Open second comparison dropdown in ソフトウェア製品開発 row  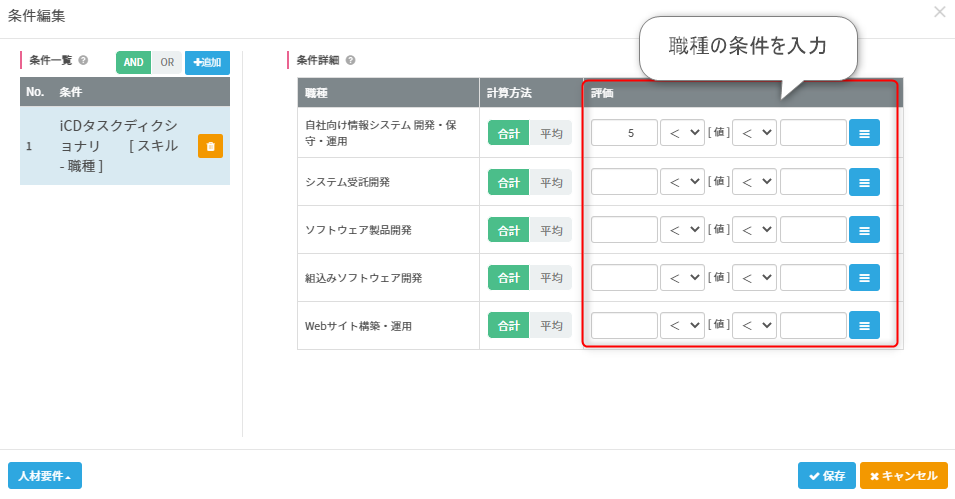point(754,229)
